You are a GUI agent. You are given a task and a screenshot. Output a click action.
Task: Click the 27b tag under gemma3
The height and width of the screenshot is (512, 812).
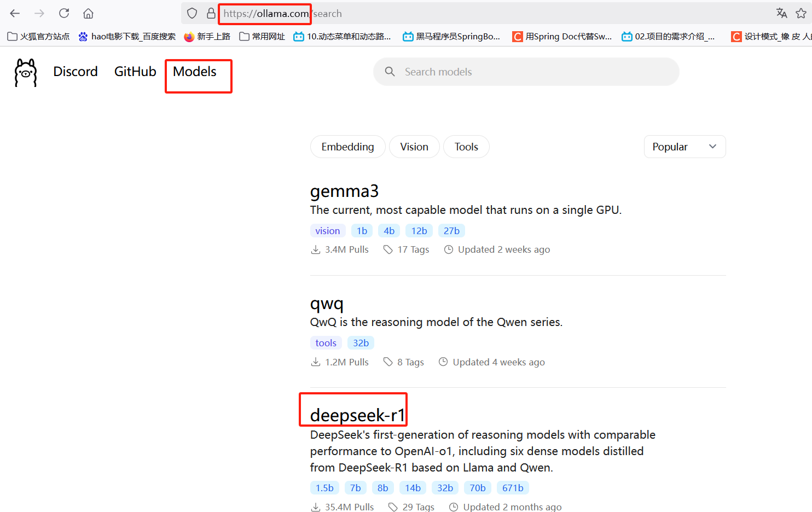(x=451, y=231)
